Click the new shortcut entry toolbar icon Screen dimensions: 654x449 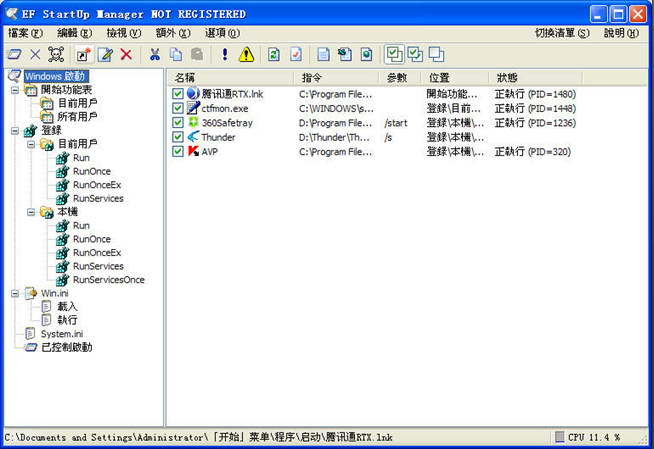click(83, 55)
